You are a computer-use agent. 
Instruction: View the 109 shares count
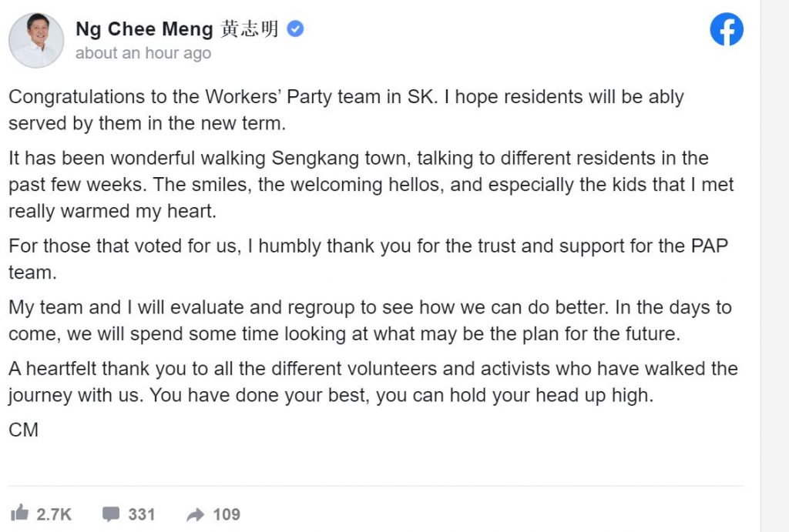pyautogui.click(x=227, y=514)
